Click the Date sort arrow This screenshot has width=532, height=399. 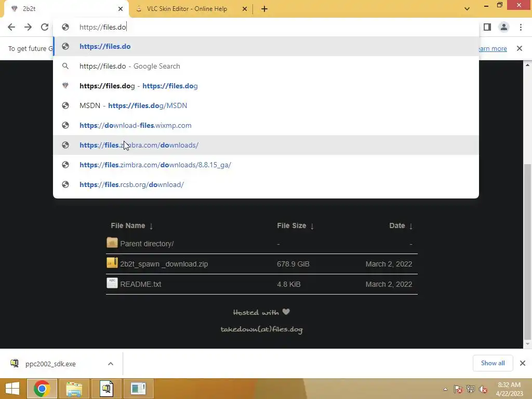click(411, 227)
